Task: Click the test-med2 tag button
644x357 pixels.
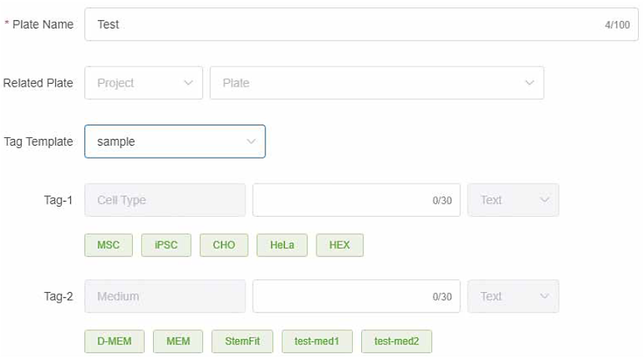Action: coord(397,341)
